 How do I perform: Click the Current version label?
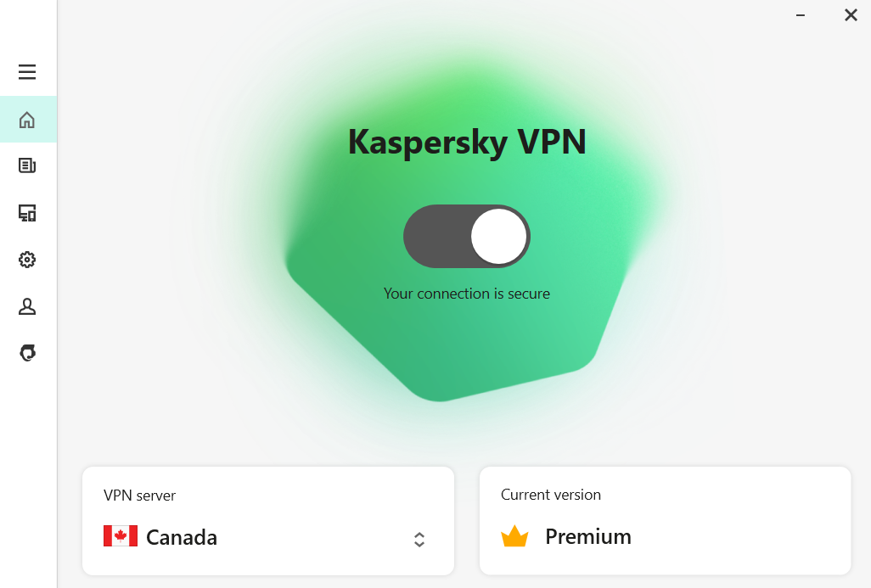[x=551, y=495]
